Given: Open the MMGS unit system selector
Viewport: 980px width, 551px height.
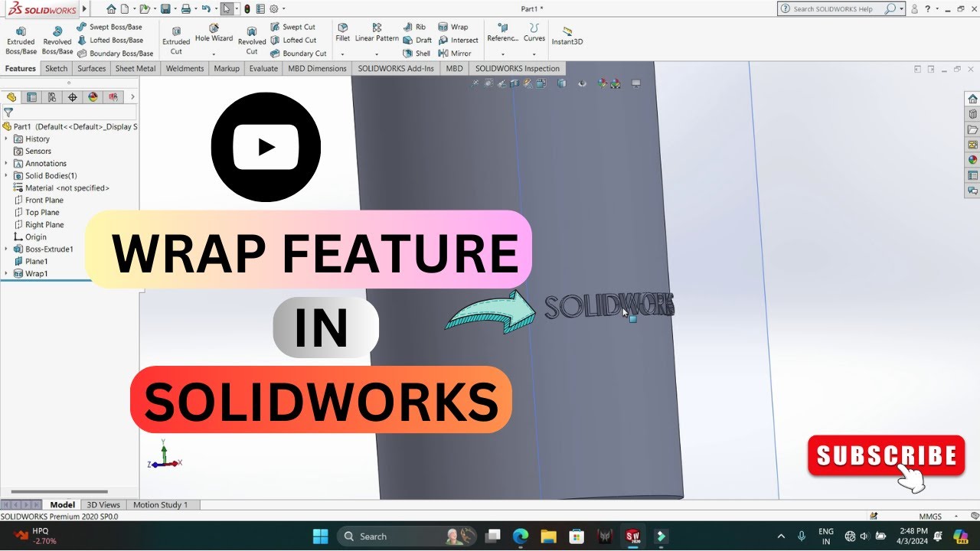Looking at the screenshot, I should tap(930, 517).
